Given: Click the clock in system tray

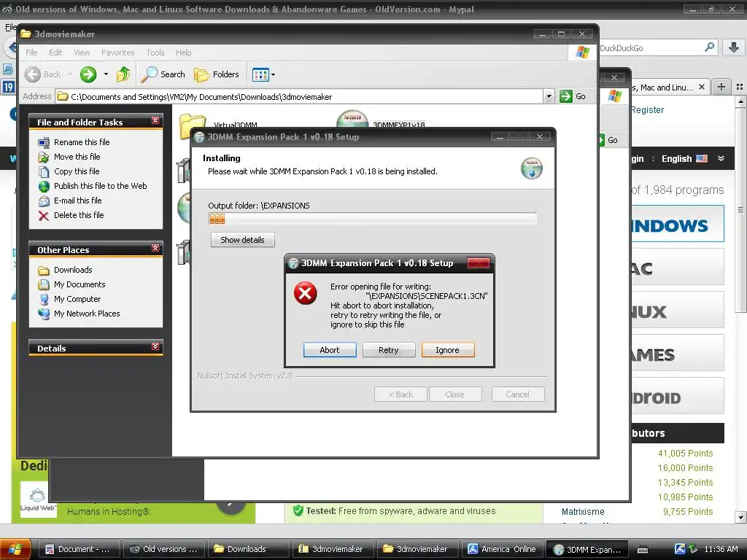Looking at the screenshot, I should click(721, 549).
